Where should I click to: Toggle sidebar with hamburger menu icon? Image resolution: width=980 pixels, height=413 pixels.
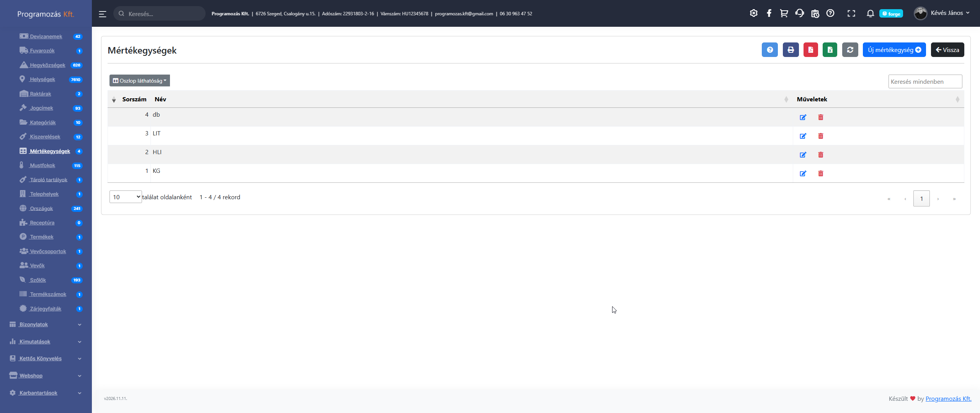(102, 14)
